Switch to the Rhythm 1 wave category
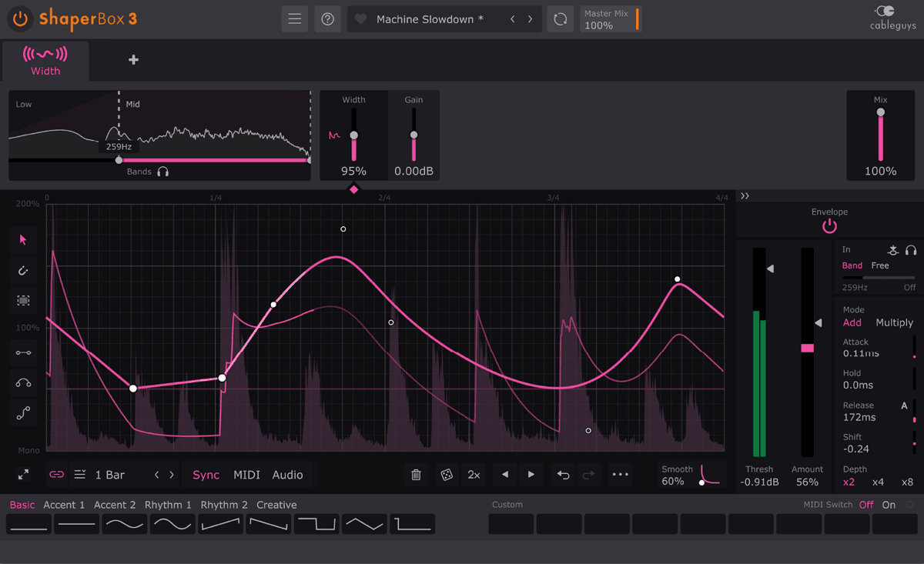This screenshot has height=564, width=924. click(168, 505)
